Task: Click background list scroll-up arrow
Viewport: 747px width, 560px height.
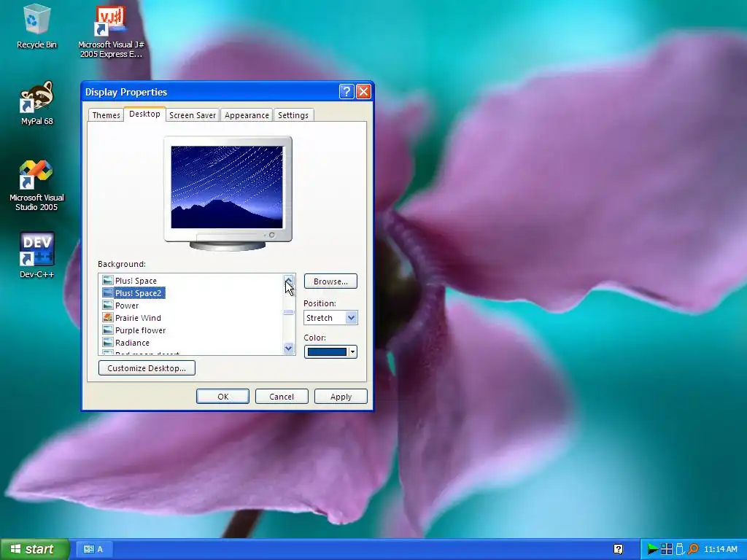Action: 288,280
